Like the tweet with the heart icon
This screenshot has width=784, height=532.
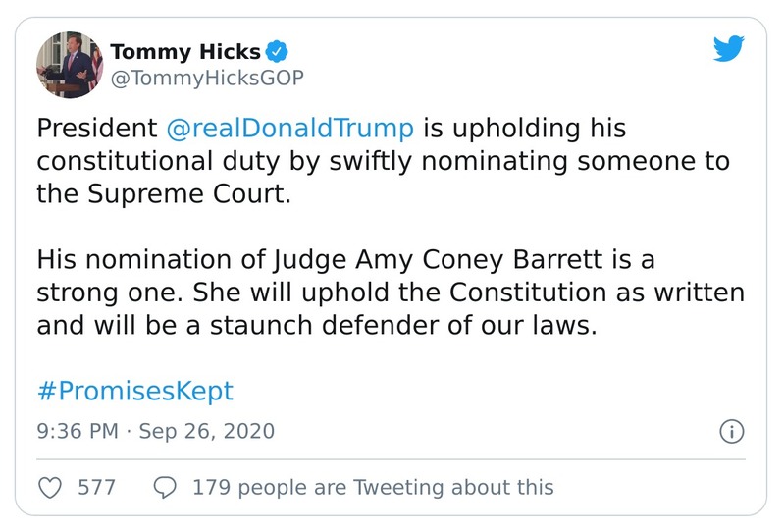tap(50, 487)
